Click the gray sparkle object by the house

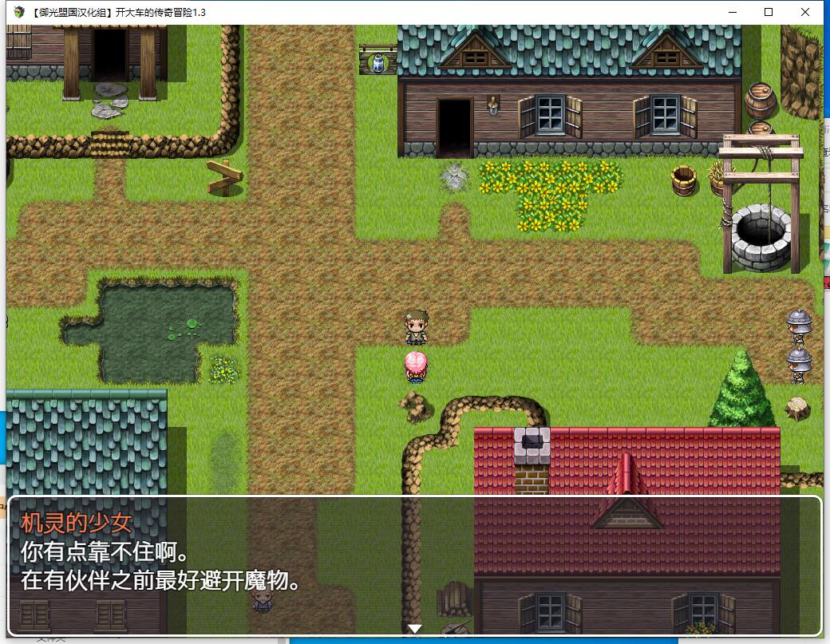(x=454, y=177)
